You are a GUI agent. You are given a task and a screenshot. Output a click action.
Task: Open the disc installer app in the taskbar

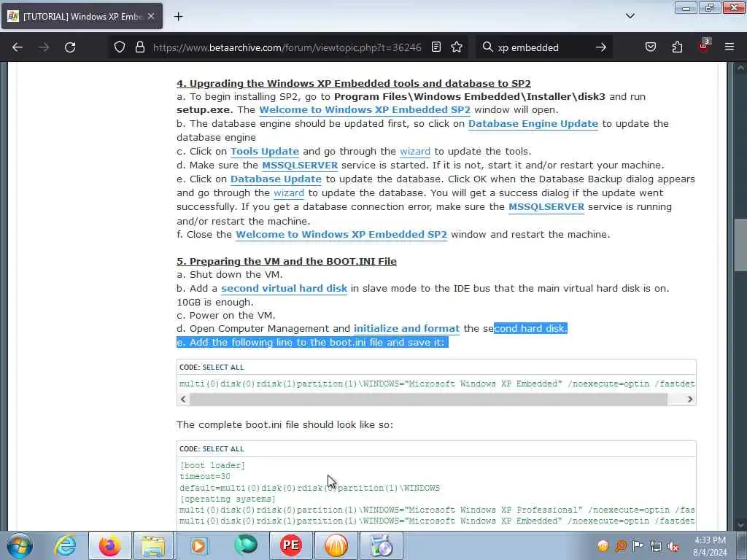[x=381, y=545]
